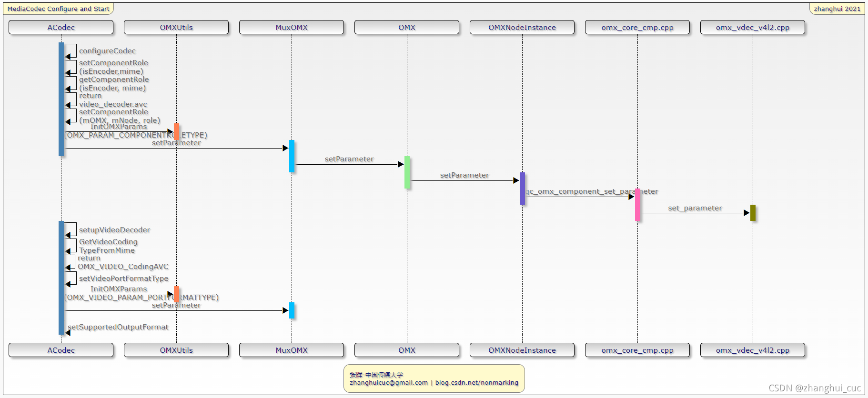Click the MuxOMX box in the footer row
The height and width of the screenshot is (398, 868).
pyautogui.click(x=292, y=350)
